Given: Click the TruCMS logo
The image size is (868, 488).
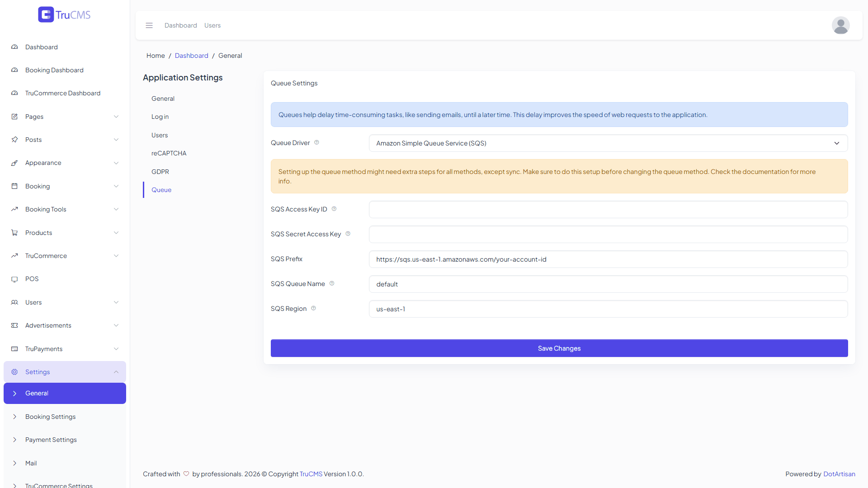Looking at the screenshot, I should [64, 14].
